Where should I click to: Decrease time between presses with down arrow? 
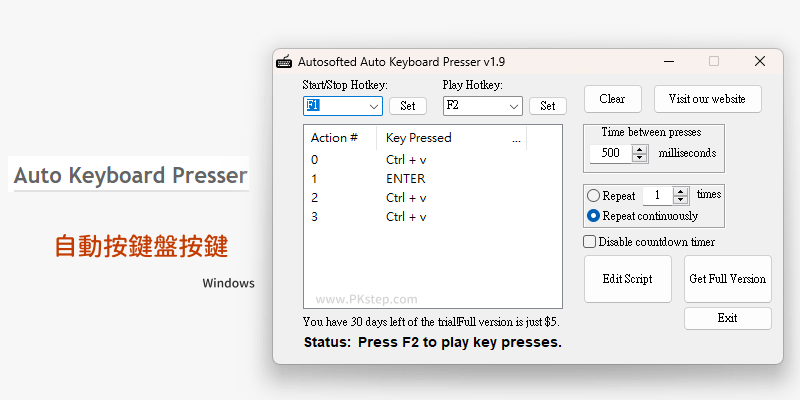[639, 157]
